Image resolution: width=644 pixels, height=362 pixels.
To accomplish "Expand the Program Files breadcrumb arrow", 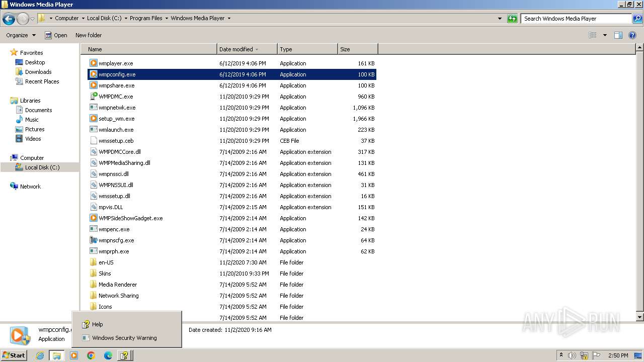I will coord(167,18).
